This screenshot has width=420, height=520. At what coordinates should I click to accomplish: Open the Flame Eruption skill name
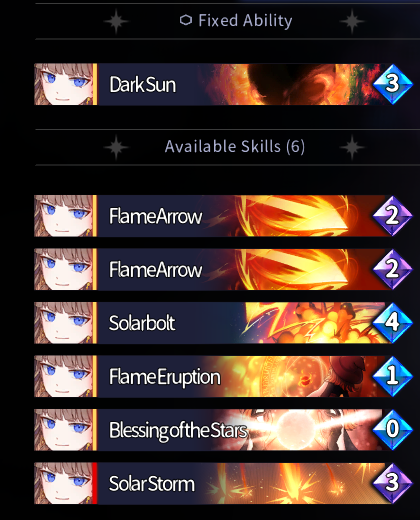tap(165, 377)
